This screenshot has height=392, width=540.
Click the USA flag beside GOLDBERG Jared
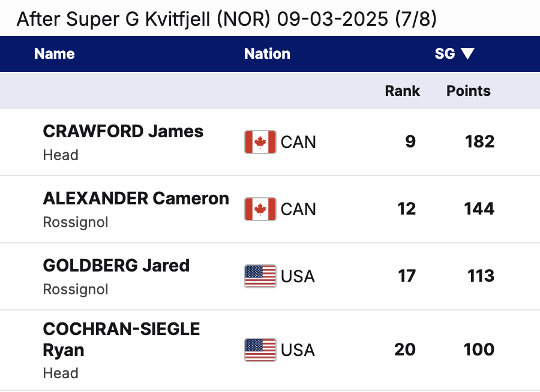(260, 276)
